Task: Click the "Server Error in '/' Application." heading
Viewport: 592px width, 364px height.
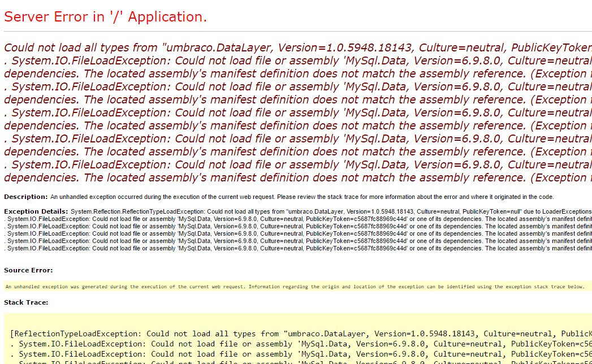Action: (105, 17)
